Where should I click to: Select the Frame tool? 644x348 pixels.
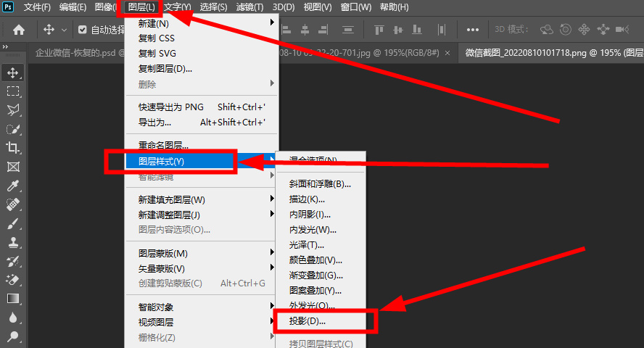pyautogui.click(x=13, y=167)
